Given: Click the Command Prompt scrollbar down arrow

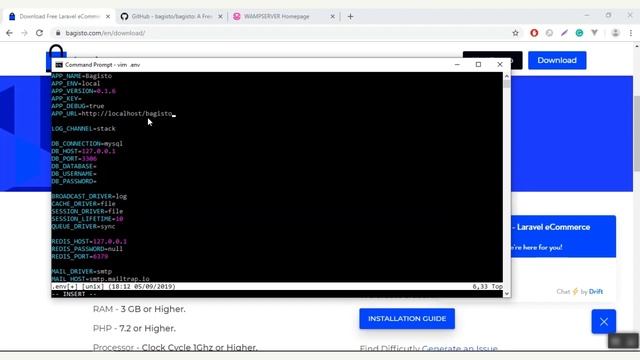Looking at the screenshot, I should point(507,293).
